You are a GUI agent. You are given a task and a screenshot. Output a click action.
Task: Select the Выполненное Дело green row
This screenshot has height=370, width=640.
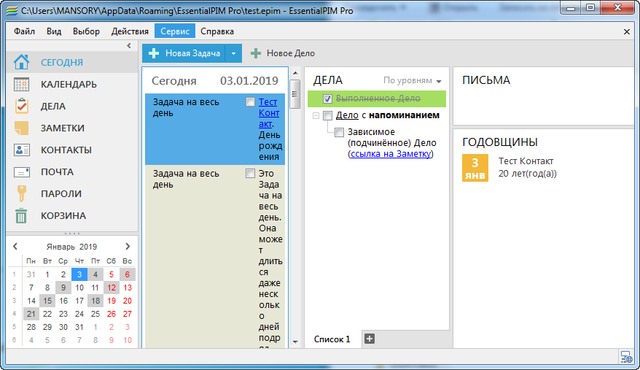point(376,99)
